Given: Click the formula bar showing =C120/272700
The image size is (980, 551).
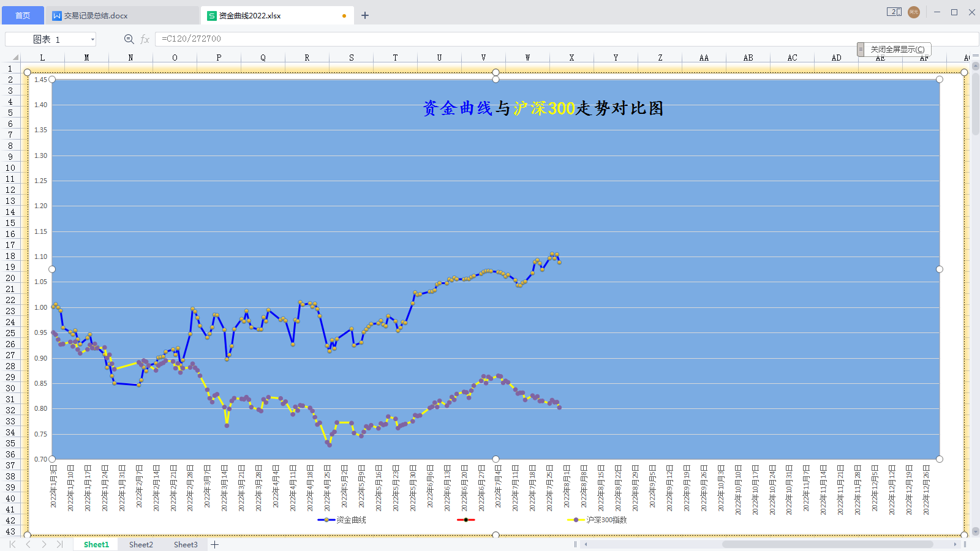Looking at the screenshot, I should [x=567, y=39].
